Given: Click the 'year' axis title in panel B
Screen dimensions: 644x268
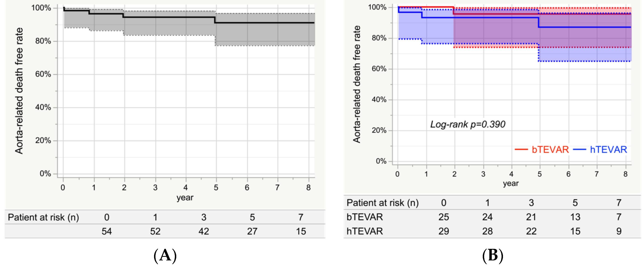Looking at the screenshot, I should (511, 183).
